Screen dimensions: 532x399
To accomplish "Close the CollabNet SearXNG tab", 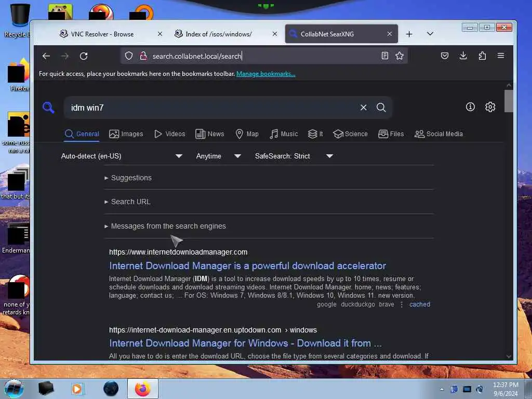I will (x=390, y=34).
